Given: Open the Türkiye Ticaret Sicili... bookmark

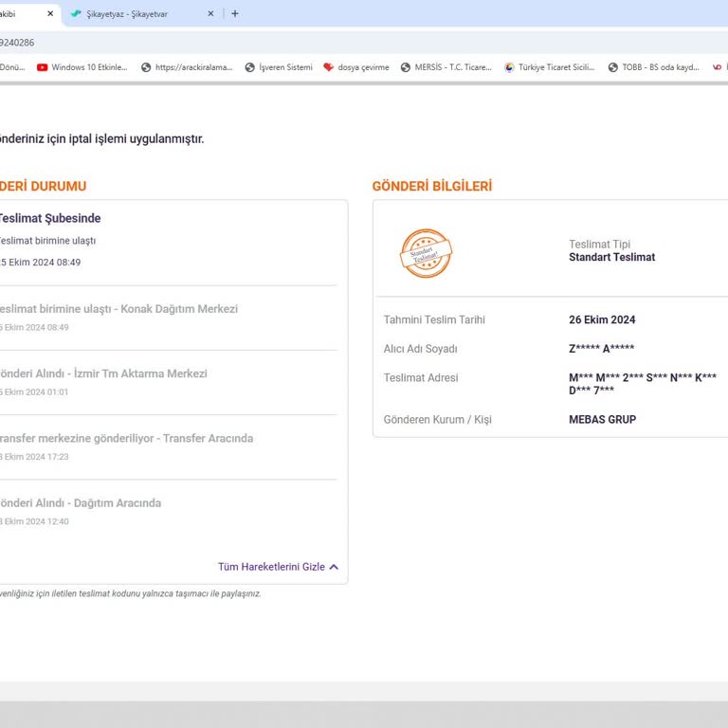Looking at the screenshot, I should (550, 67).
